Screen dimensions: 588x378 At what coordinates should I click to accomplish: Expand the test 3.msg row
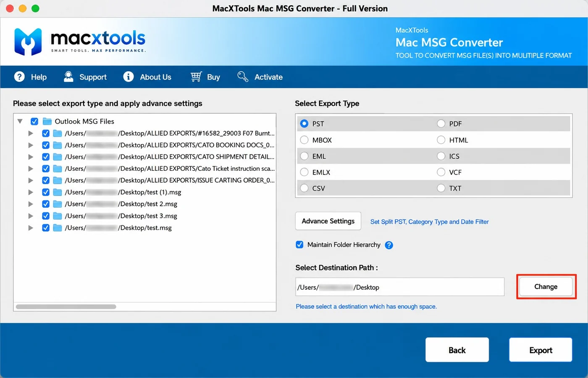pyautogui.click(x=31, y=216)
